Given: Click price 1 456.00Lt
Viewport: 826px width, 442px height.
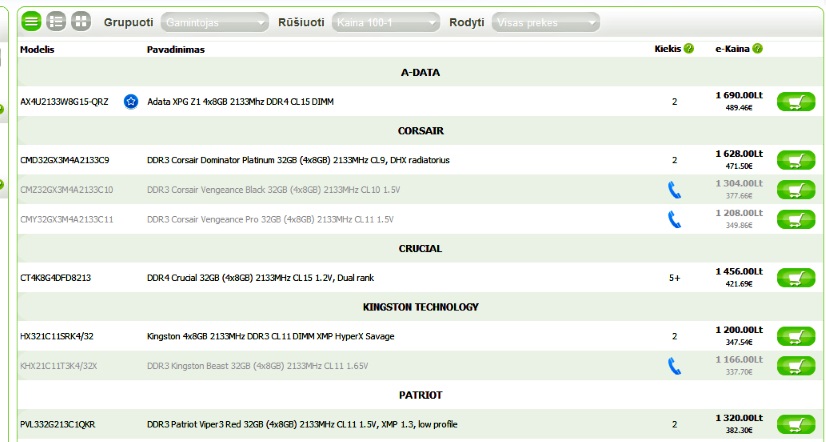Looking at the screenshot, I should click(739, 271).
